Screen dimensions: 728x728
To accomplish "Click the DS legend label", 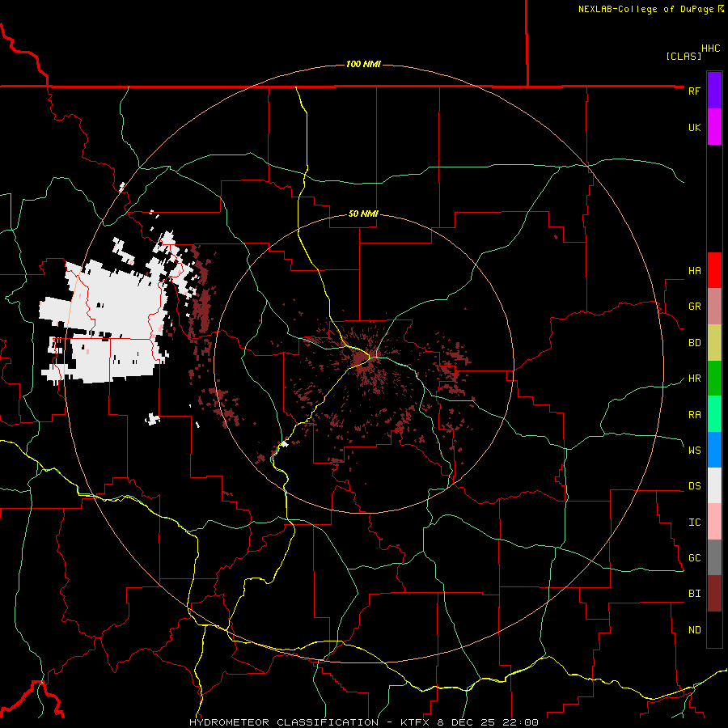I will (x=694, y=486).
